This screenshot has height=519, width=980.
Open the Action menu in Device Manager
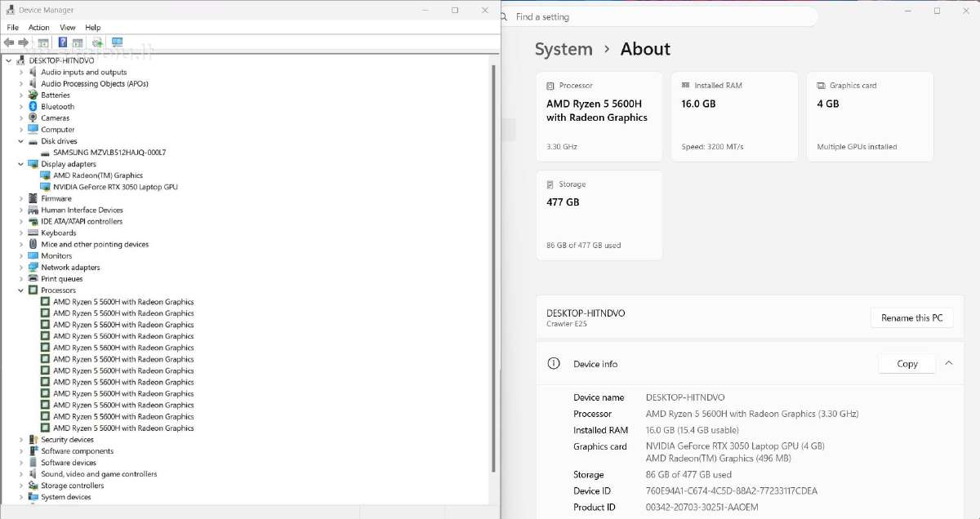[38, 28]
